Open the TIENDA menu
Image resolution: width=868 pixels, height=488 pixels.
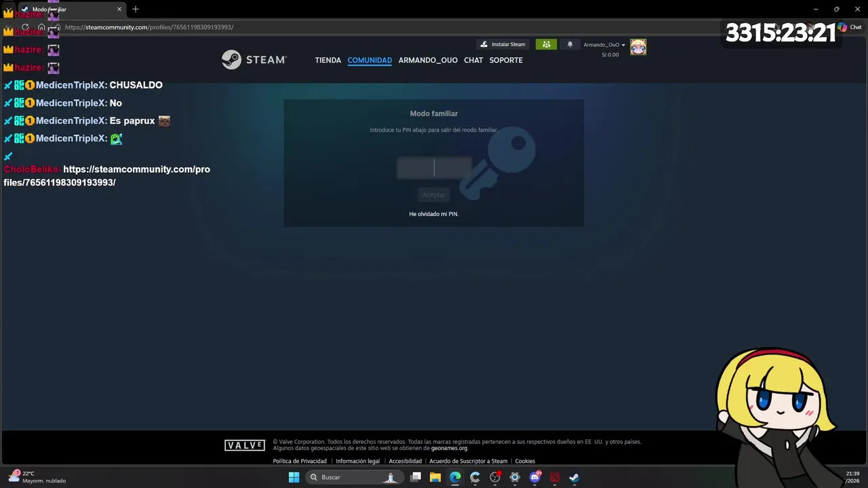pos(328,60)
